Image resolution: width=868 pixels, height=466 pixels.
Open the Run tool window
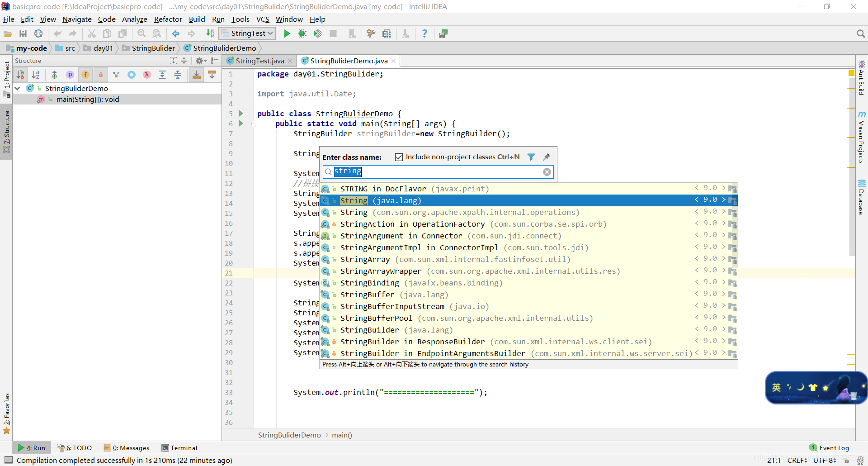click(32, 448)
